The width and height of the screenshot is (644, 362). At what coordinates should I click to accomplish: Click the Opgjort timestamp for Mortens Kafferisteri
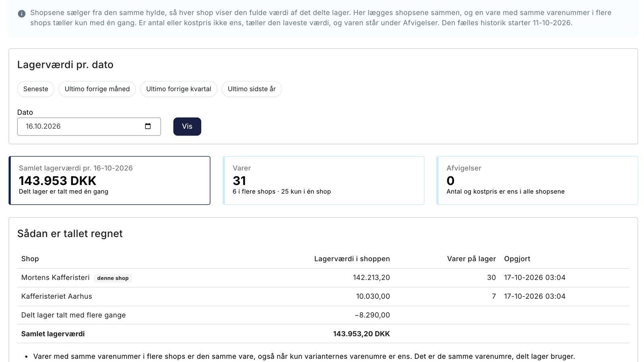535,278
